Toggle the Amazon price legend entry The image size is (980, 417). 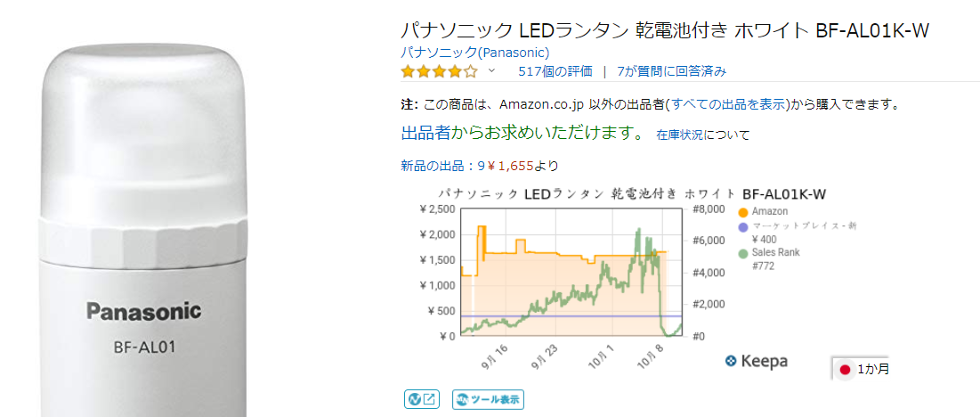click(769, 211)
